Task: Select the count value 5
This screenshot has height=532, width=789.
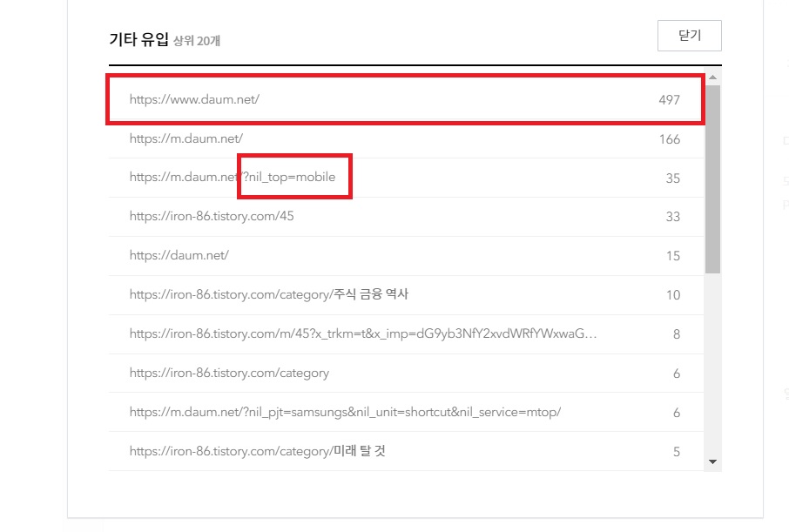Action: click(677, 452)
